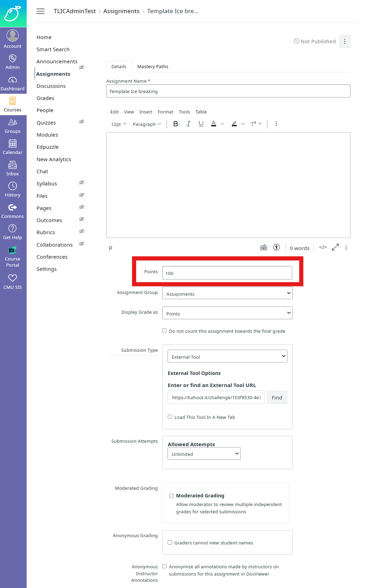
Task: Switch to the Mastery Paths tab
Action: 152,66
